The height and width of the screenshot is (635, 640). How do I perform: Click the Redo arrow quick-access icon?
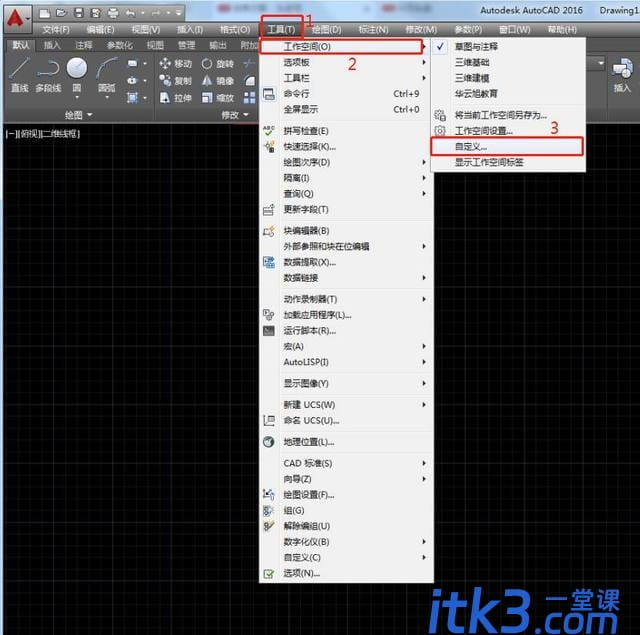pos(156,13)
